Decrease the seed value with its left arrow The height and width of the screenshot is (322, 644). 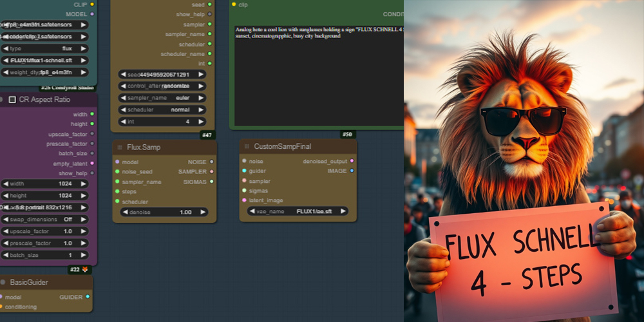[124, 74]
